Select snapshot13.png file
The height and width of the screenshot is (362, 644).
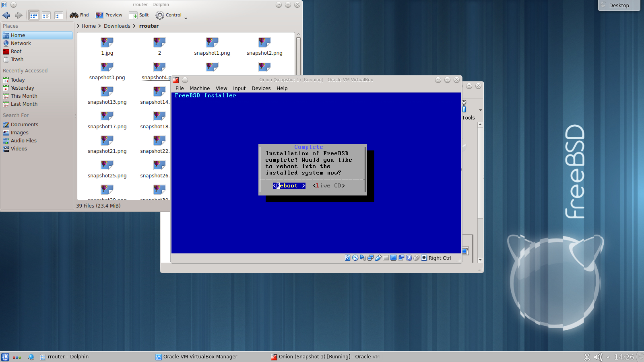point(107,96)
